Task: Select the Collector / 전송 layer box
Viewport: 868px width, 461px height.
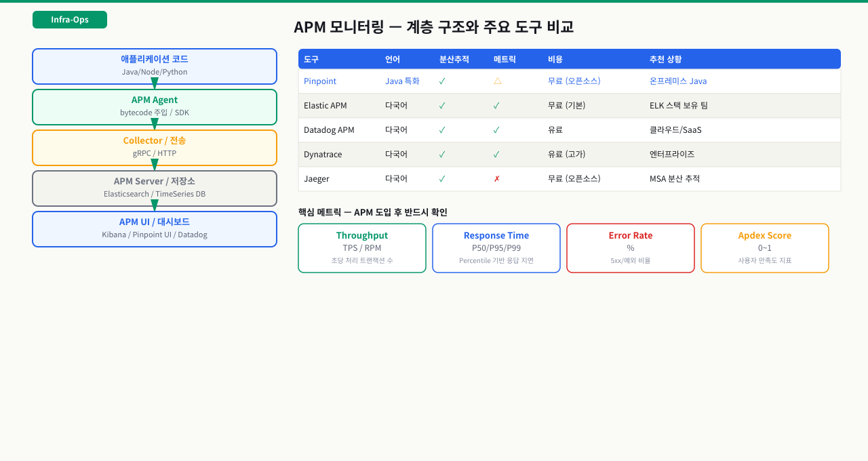Action: coord(155,148)
